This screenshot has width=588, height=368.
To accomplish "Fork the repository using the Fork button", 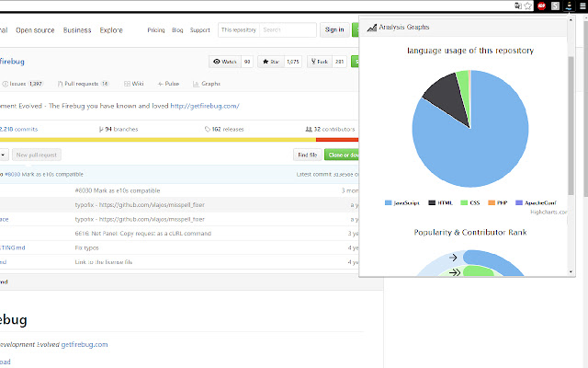I will 322,62.
